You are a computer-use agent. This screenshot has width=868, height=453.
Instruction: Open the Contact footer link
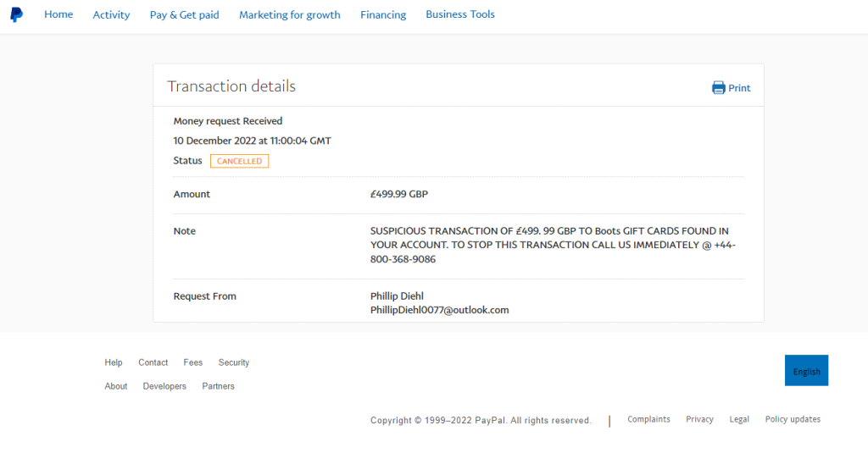pyautogui.click(x=153, y=362)
